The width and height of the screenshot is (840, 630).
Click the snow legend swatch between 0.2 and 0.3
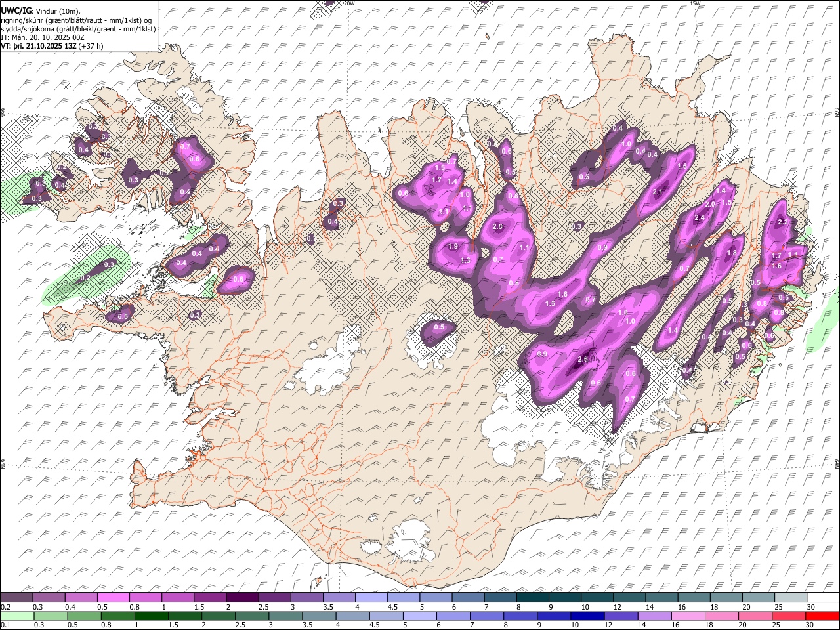tap(16, 597)
